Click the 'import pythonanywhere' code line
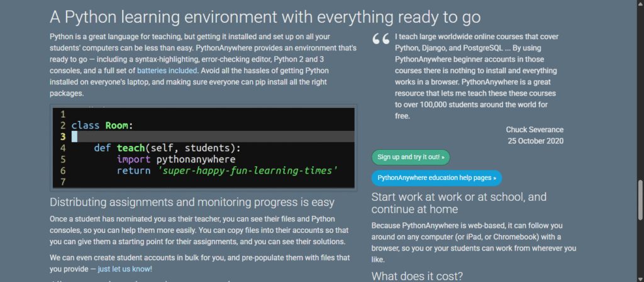Viewport: 644px width, 282px height. 176,159
